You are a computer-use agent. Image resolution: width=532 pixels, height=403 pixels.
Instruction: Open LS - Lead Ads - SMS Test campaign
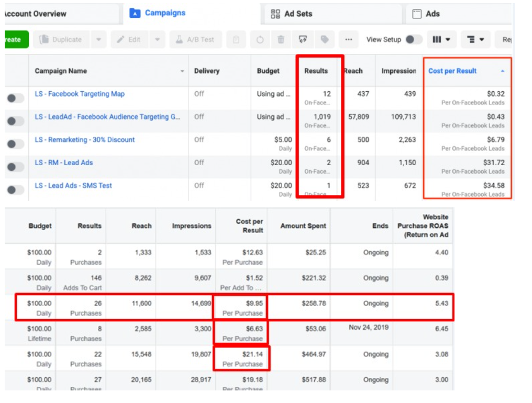73,186
